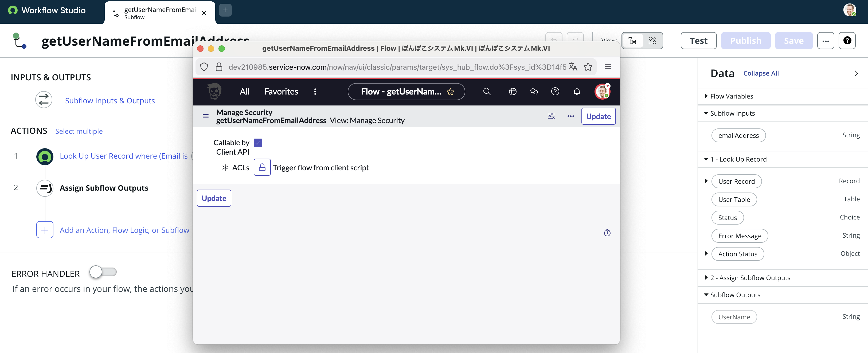Click the help question mark in the black header
The height and width of the screenshot is (353, 868).
click(x=555, y=91)
